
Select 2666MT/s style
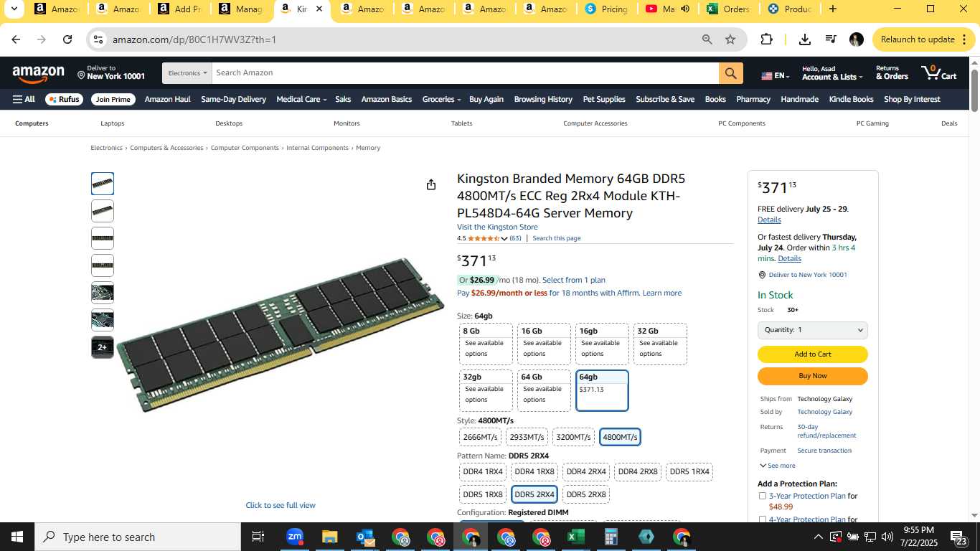(481, 437)
